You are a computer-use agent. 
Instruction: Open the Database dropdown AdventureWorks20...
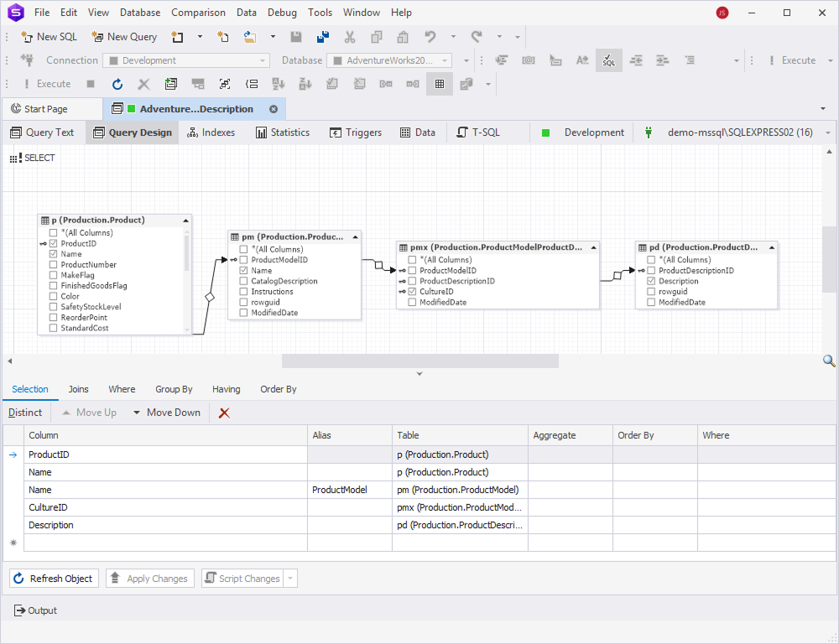[x=389, y=60]
